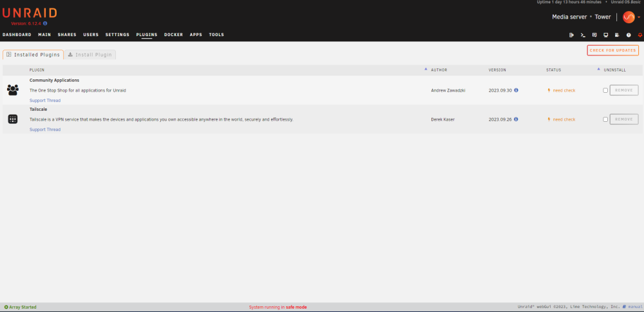This screenshot has height=312, width=644.
Task: Expand the account dropdown arrow beside the avatar
Action: (639, 17)
